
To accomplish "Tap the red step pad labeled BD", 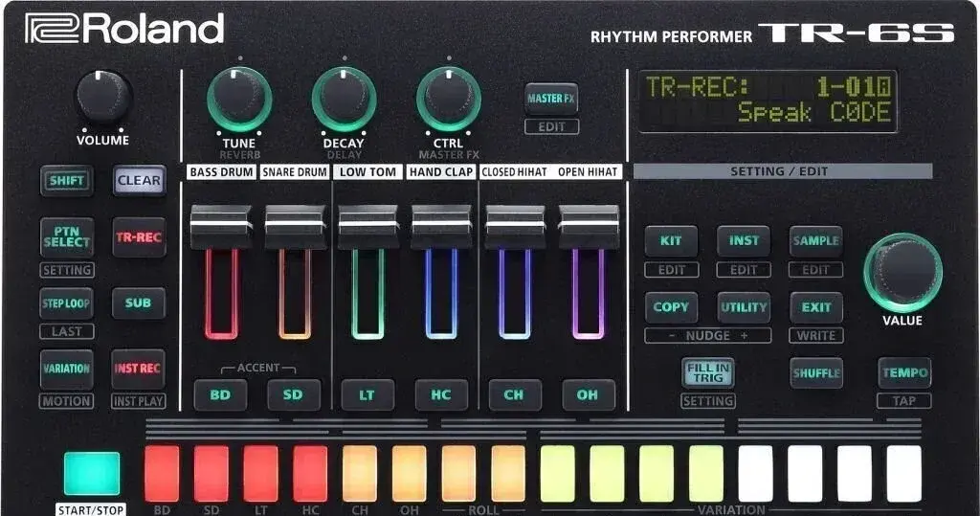I will pos(162,474).
